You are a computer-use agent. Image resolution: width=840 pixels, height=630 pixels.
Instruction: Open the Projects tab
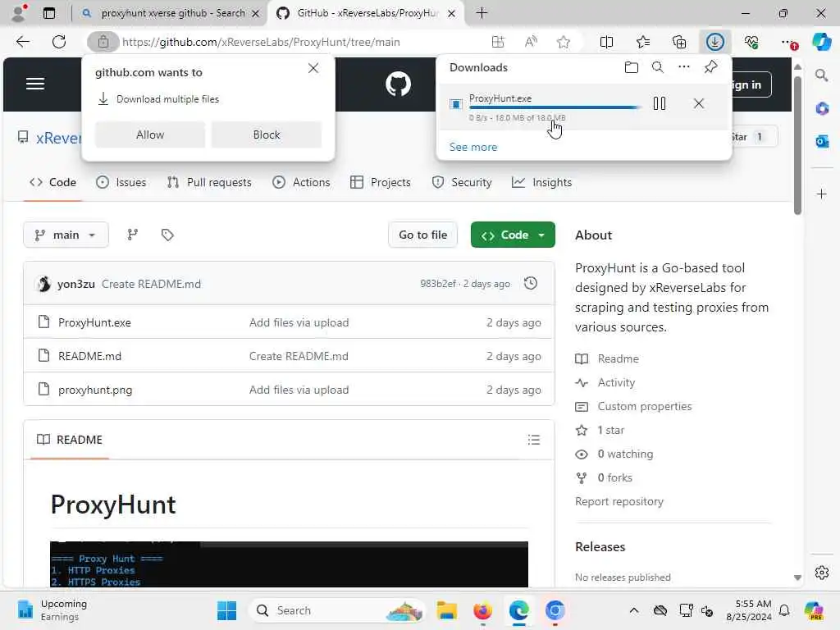coord(381,182)
